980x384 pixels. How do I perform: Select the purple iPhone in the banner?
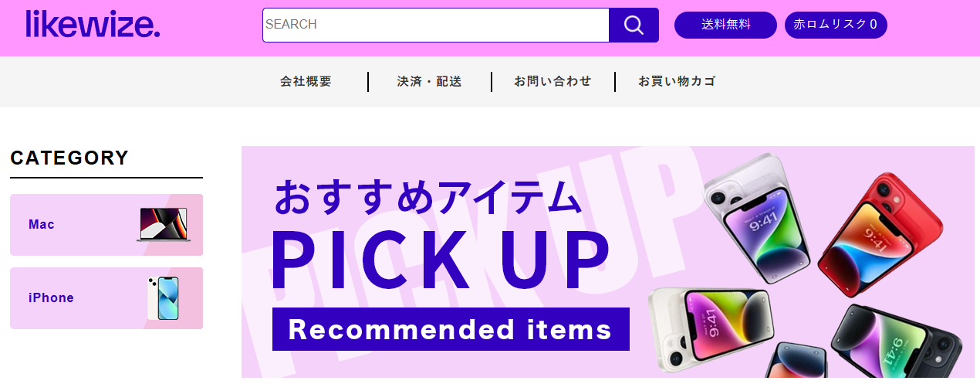click(756, 217)
